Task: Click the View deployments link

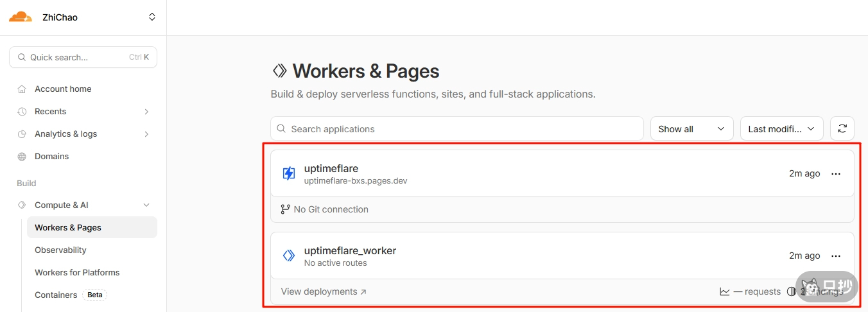Action: (324, 291)
